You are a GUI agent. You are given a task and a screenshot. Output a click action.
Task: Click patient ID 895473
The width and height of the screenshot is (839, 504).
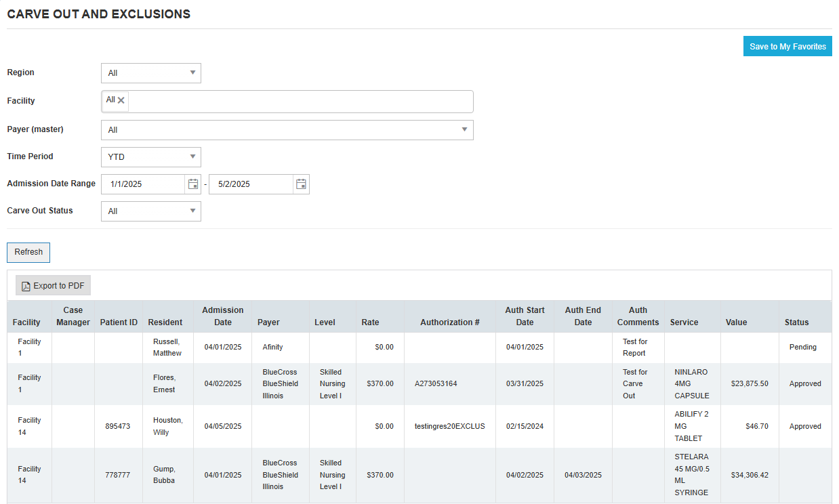tap(118, 427)
